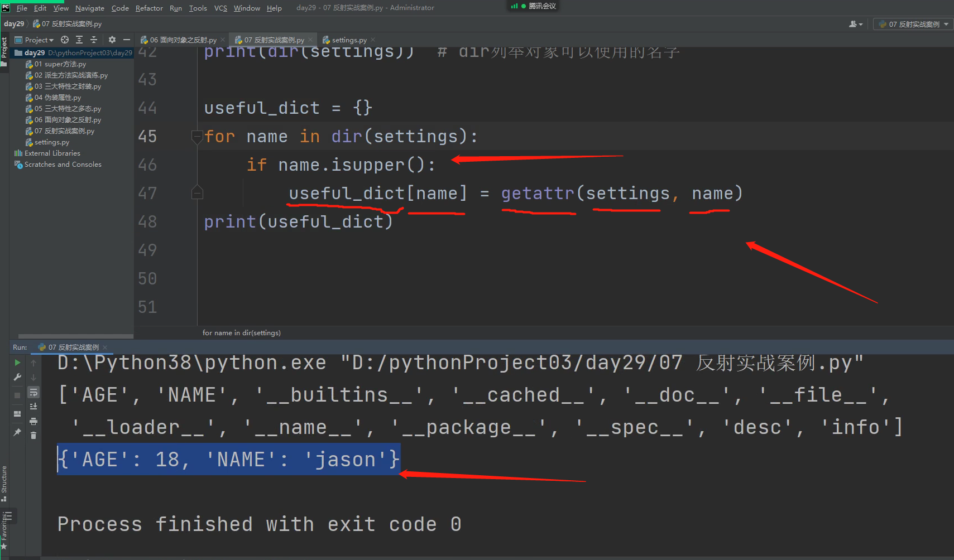954x560 pixels.
Task: Open the Navigate menu
Action: coord(90,8)
